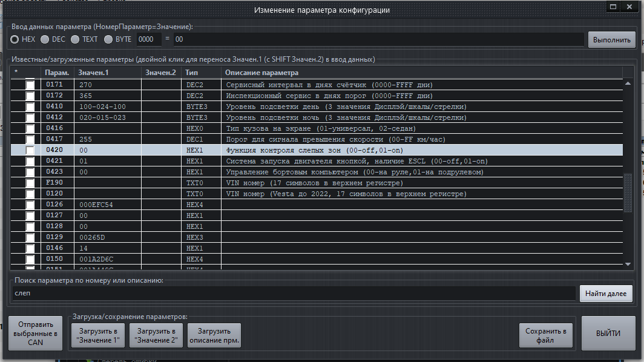
Task: Click Отправить выбранные в CAN
Action: (36, 334)
